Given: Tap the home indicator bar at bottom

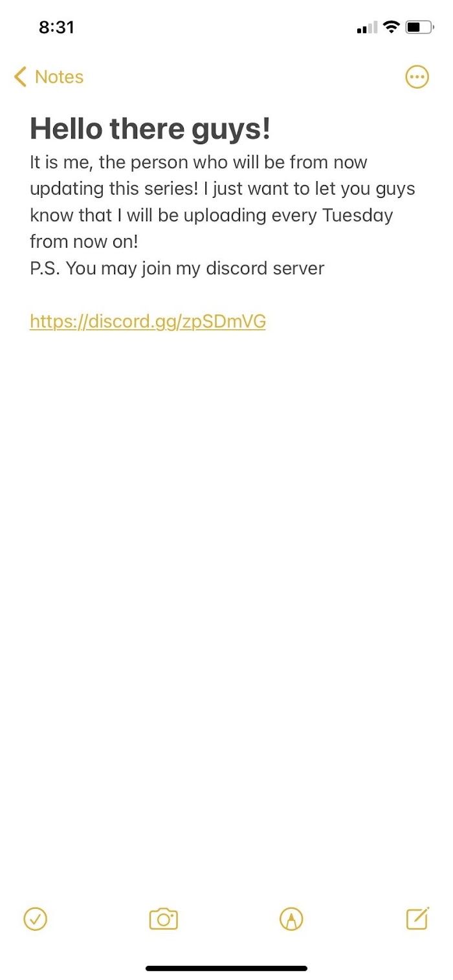Looking at the screenshot, I should (x=226, y=968).
